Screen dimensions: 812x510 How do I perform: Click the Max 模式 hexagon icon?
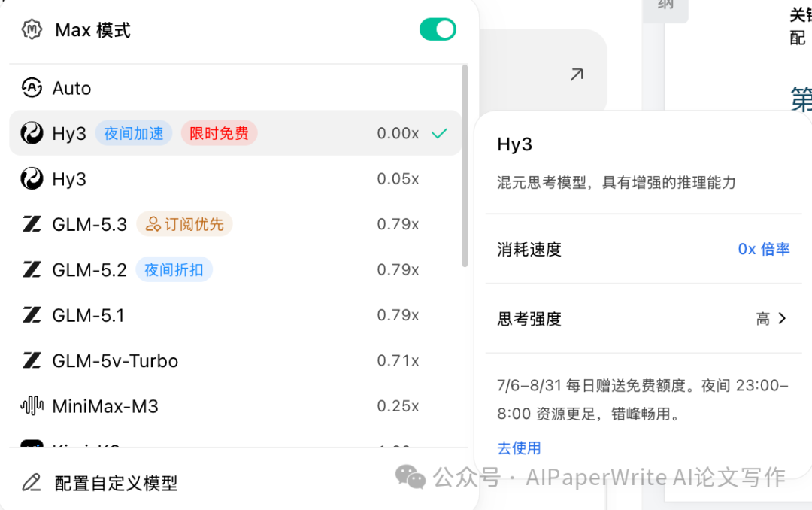click(32, 29)
